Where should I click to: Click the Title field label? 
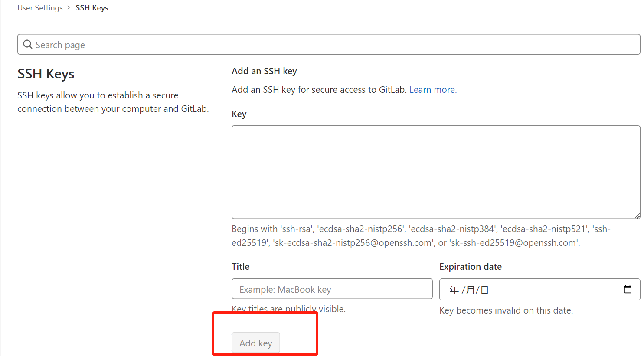click(x=241, y=266)
